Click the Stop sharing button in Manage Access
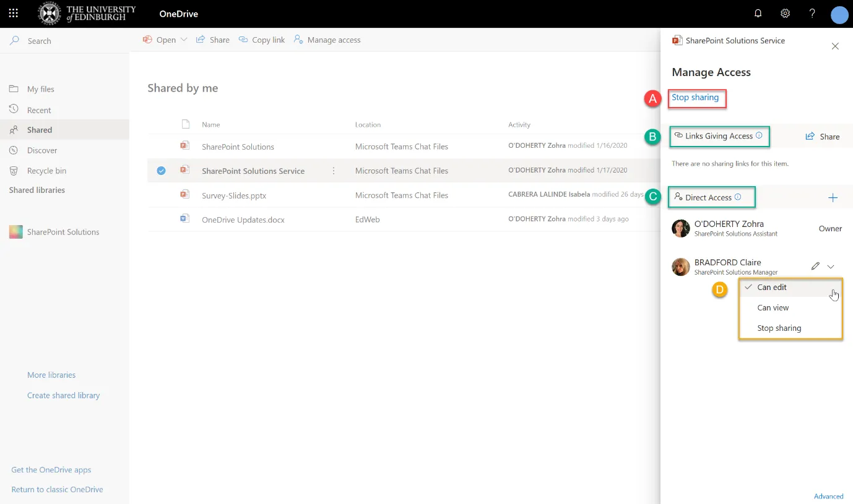 click(x=696, y=97)
